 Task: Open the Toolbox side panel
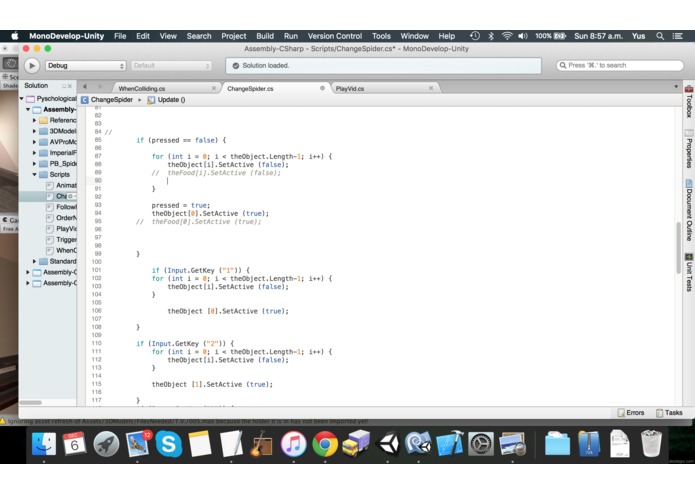pyautogui.click(x=689, y=101)
